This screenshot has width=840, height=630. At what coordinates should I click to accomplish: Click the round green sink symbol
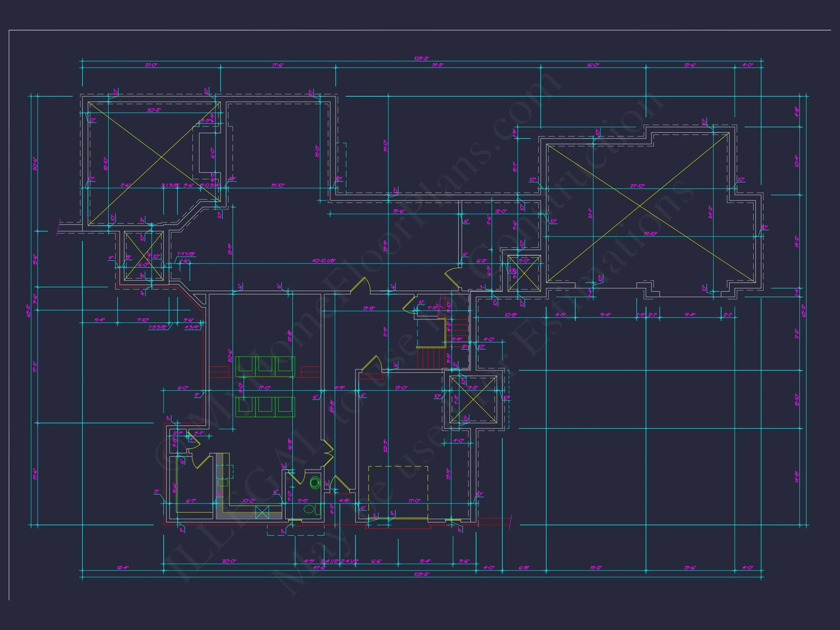coord(315,483)
